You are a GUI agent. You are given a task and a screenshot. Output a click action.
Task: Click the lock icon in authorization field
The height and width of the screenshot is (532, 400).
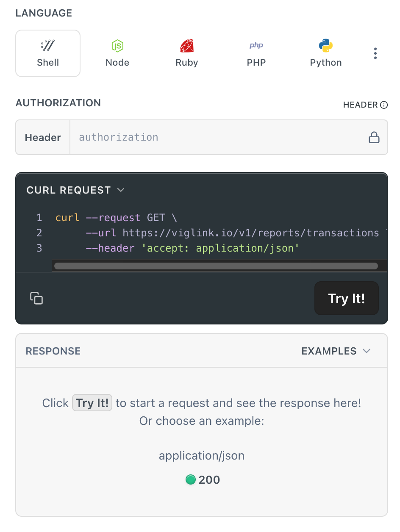pyautogui.click(x=374, y=137)
